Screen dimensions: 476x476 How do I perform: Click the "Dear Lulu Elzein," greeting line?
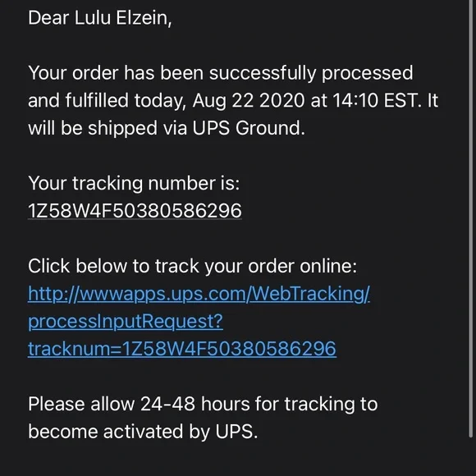(x=100, y=17)
